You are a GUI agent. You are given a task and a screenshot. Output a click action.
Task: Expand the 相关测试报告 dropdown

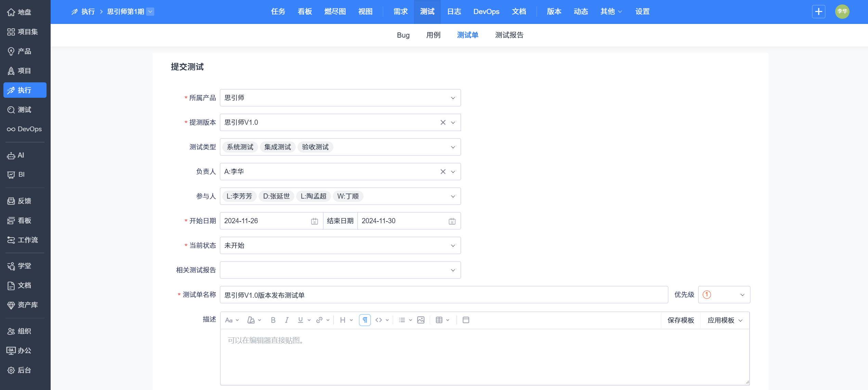click(x=340, y=270)
